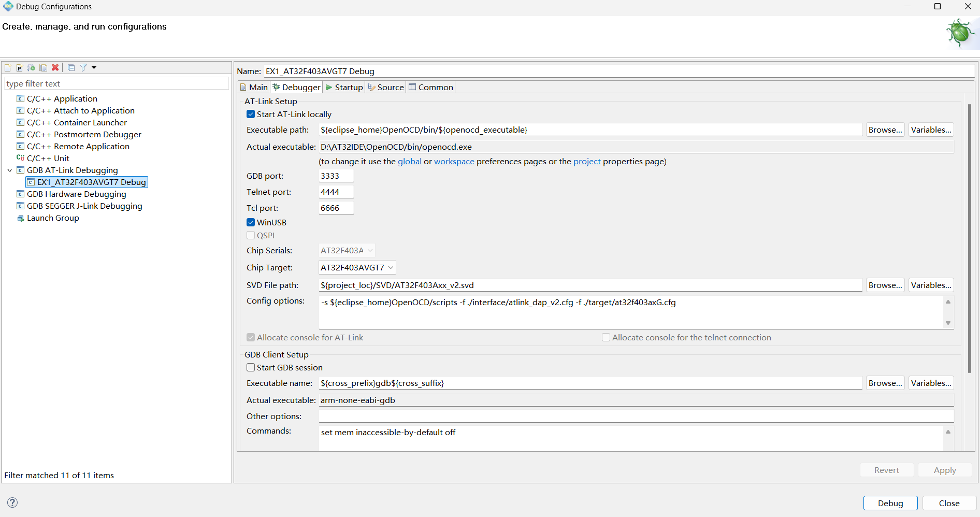Click the Debug Configurations window title icon
Screen dimensions: 980x517
8,6
